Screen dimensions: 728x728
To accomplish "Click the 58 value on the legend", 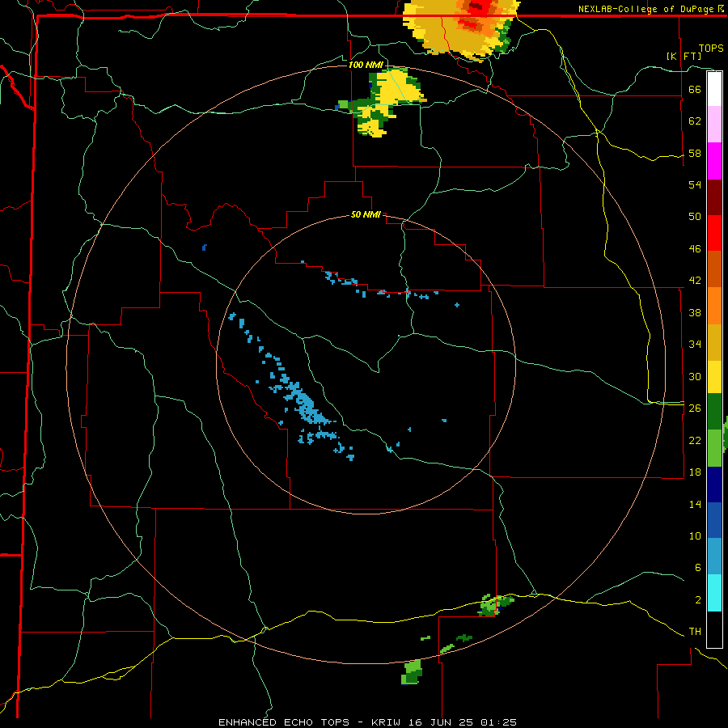I will (x=695, y=153).
